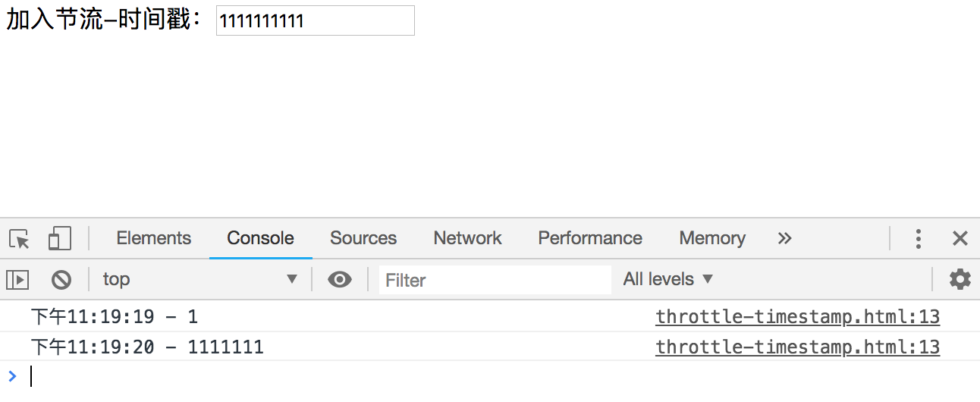Show the console sidebar panel icon
Image resolution: width=980 pixels, height=402 pixels.
pos(17,280)
